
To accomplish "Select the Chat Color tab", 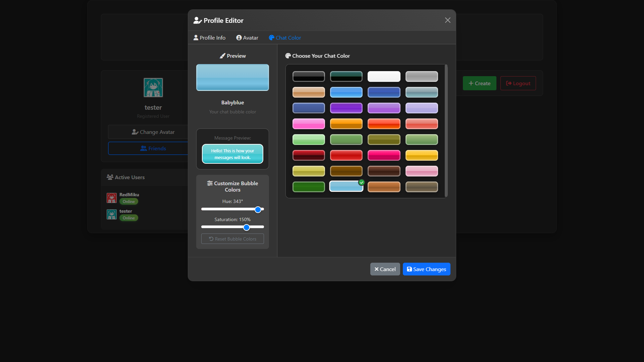I will pyautogui.click(x=285, y=38).
